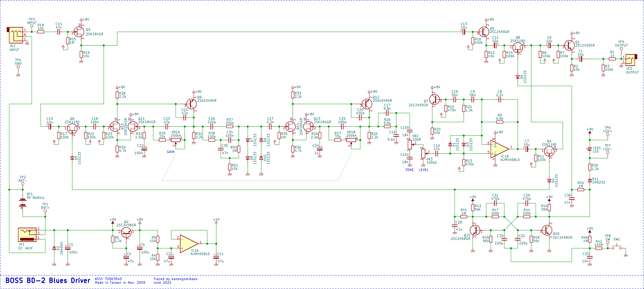Select the Q4 2SK118Y JFET symbol
The image size is (644, 289).
click(549, 152)
